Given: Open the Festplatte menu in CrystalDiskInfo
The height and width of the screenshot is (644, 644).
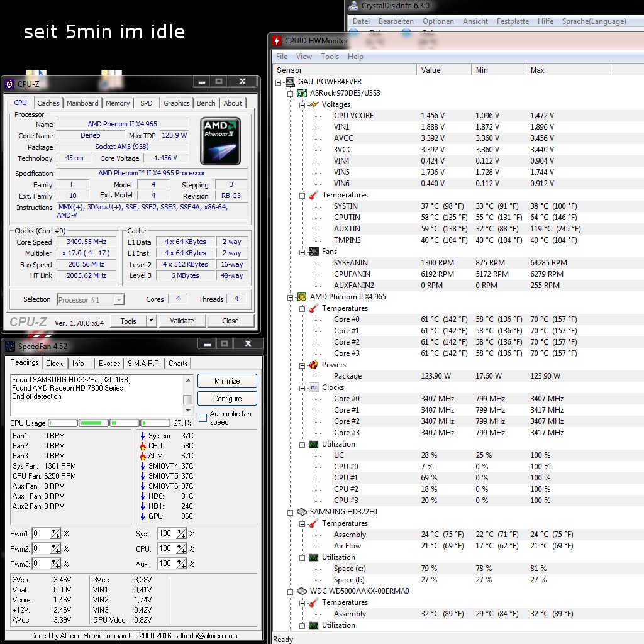Looking at the screenshot, I should click(x=513, y=21).
